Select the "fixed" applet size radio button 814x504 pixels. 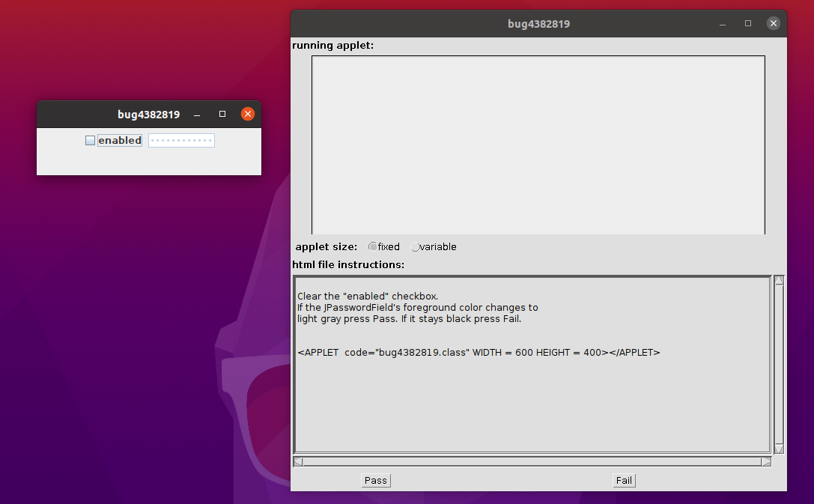[373, 247]
